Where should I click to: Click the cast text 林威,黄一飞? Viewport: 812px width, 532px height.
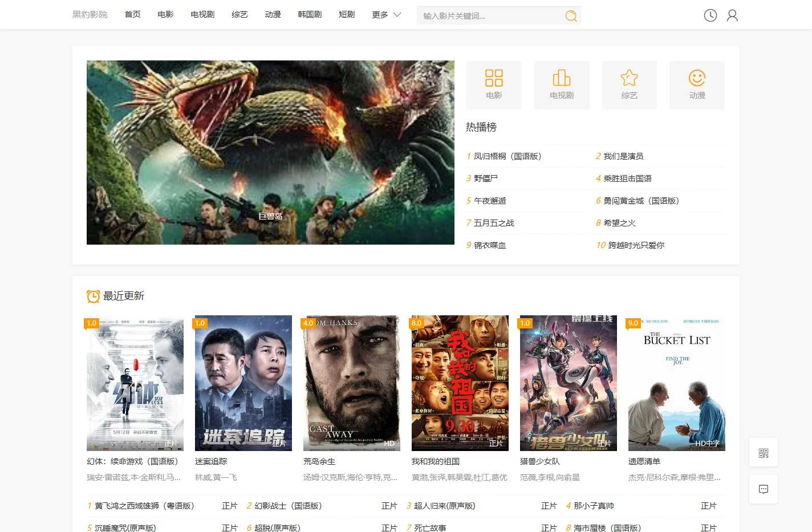click(216, 477)
